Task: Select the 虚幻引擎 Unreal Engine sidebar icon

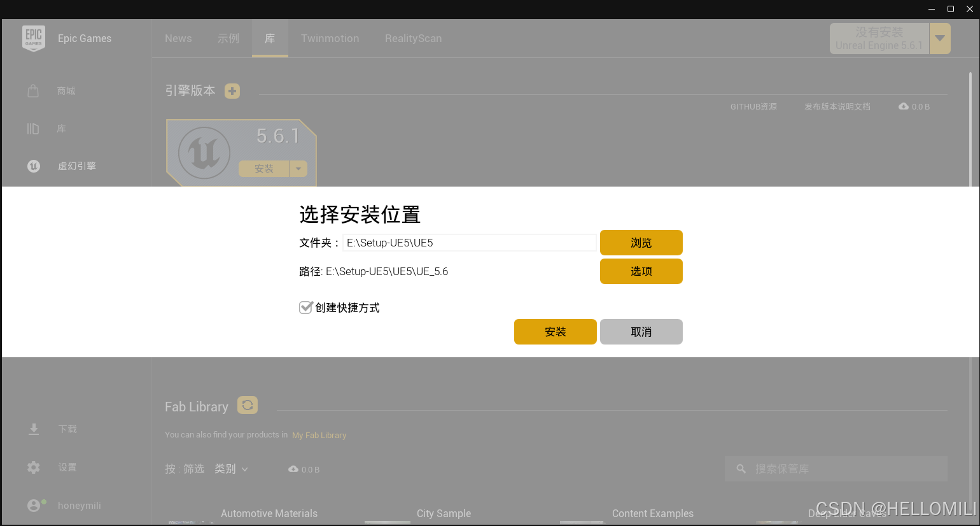Action: click(34, 166)
